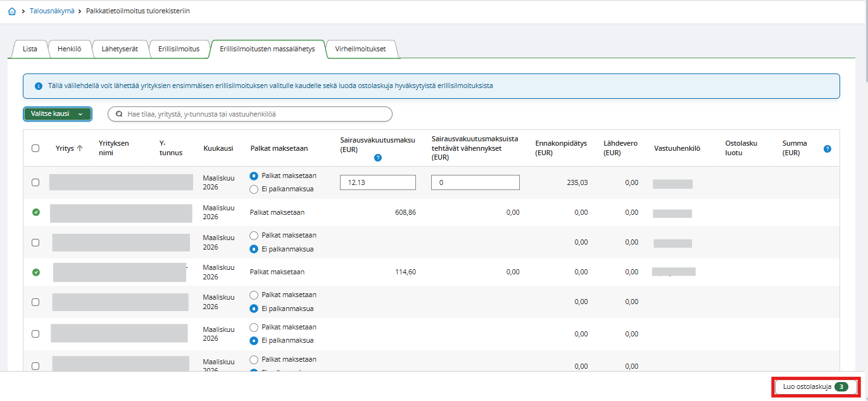Select 'Ei palkanmaksua' radio in first row
The image size is (868, 401).
[255, 189]
